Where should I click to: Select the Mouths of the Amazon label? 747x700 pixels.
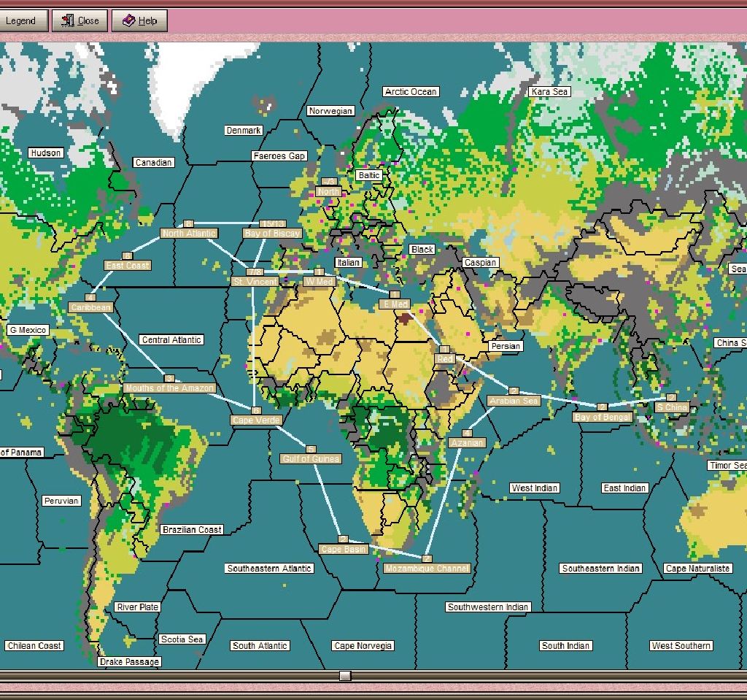click(169, 388)
